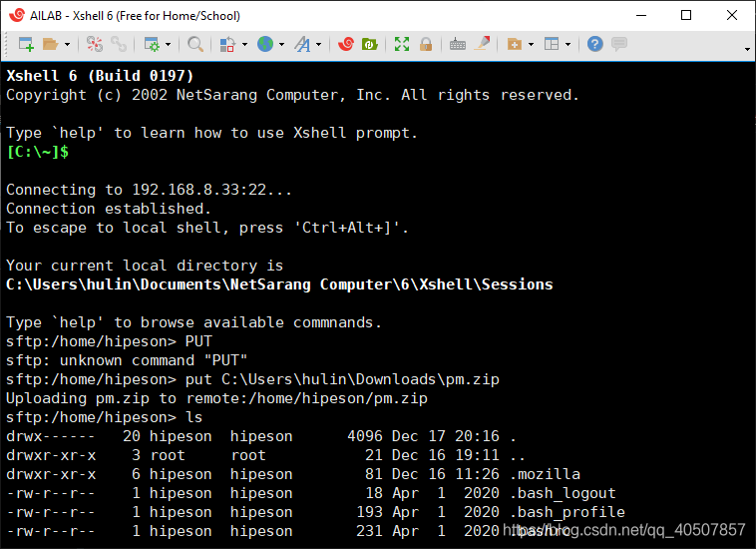The height and width of the screenshot is (549, 756).
Task: Click the 'Xshell 6 (Build 0197)' header text
Action: pos(100,76)
